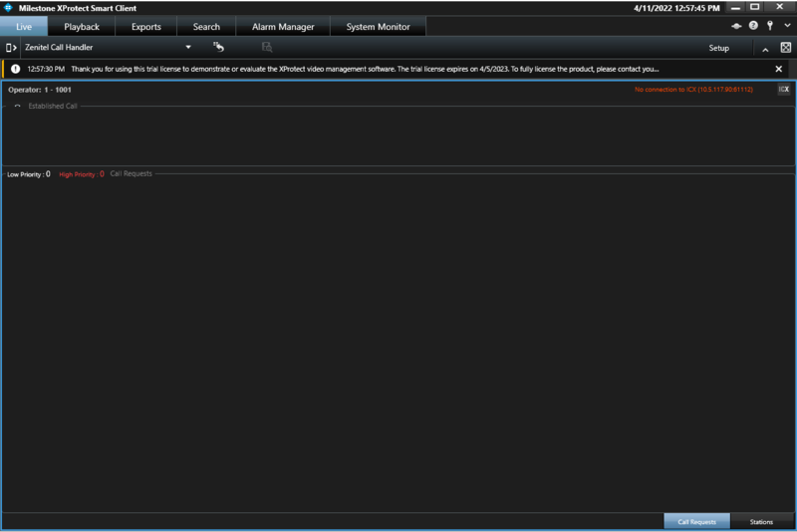797x532 pixels.
Task: Open the Zenitel Call Handler view dropdown
Action: 109,47
